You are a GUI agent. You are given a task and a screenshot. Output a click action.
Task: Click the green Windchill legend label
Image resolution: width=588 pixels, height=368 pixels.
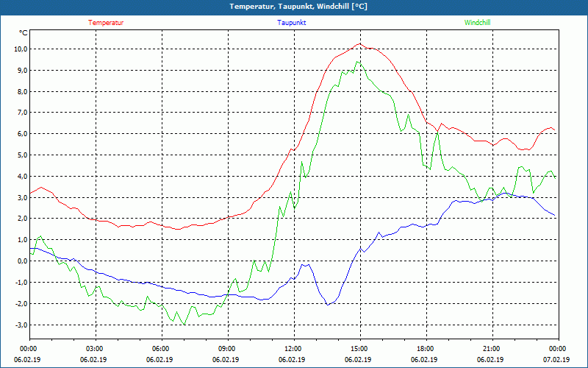477,23
